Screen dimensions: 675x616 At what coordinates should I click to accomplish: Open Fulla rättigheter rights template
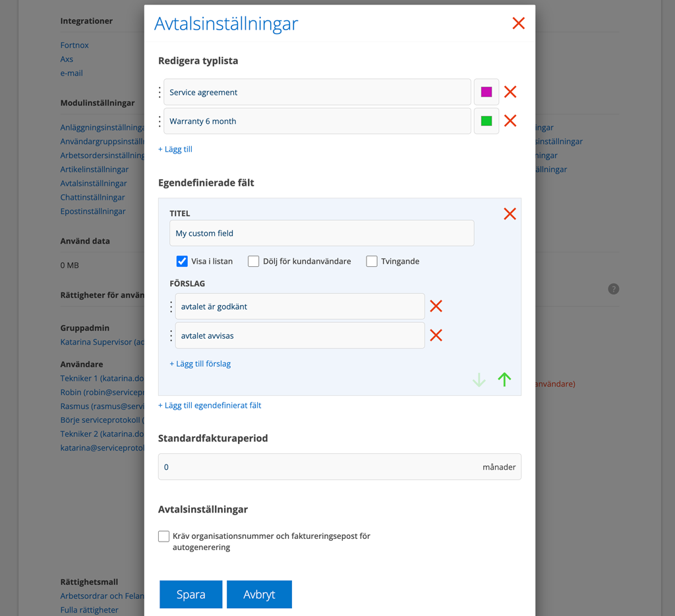click(x=89, y=610)
